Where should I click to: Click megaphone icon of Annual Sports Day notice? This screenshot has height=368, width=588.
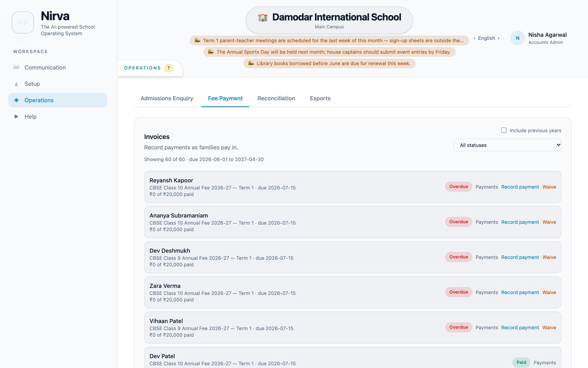211,52
